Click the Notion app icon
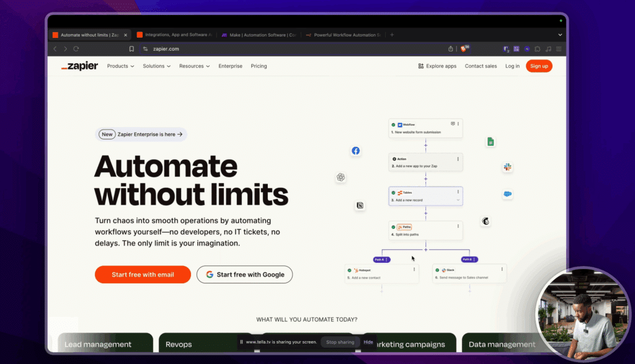This screenshot has width=635, height=364. pyautogui.click(x=360, y=205)
